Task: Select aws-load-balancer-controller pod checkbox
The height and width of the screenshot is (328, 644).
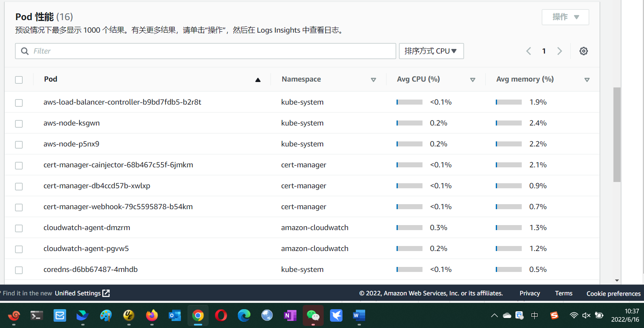Action: [19, 102]
